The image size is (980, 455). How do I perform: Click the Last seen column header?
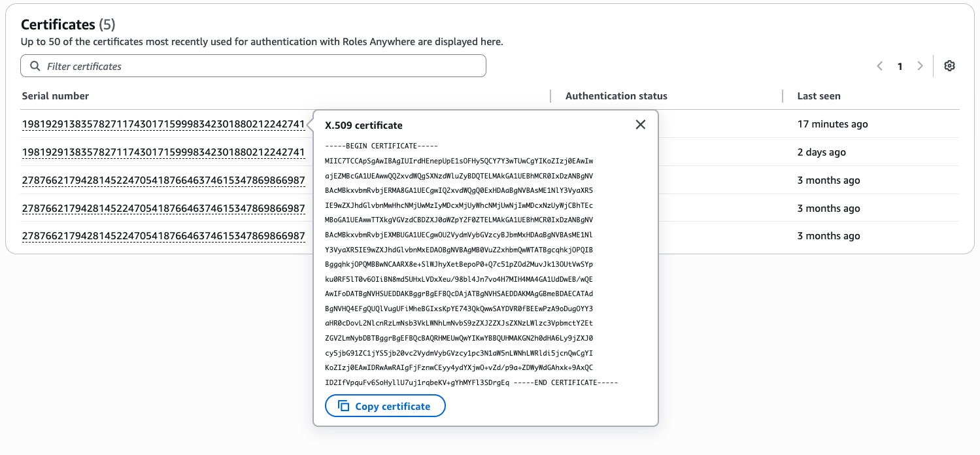[819, 96]
